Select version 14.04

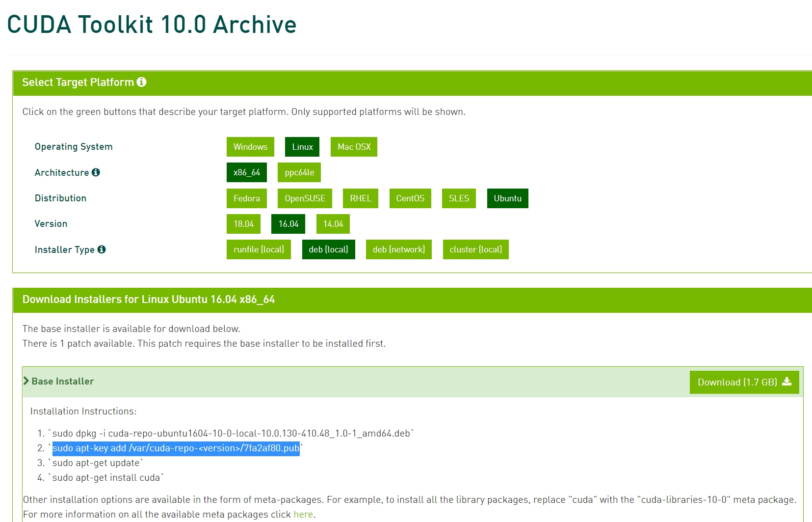pos(333,224)
